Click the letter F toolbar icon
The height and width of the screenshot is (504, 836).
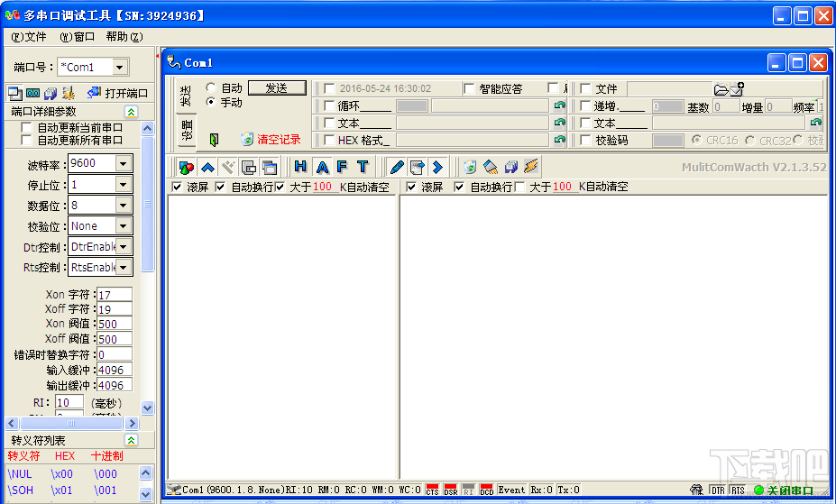coord(343,167)
